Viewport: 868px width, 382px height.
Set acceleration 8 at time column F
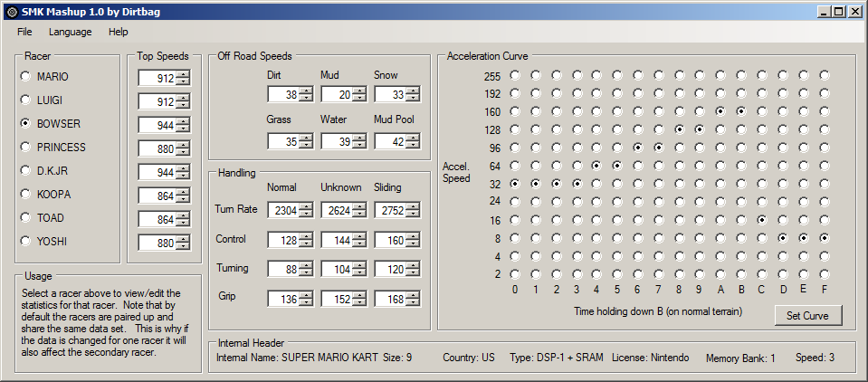824,238
